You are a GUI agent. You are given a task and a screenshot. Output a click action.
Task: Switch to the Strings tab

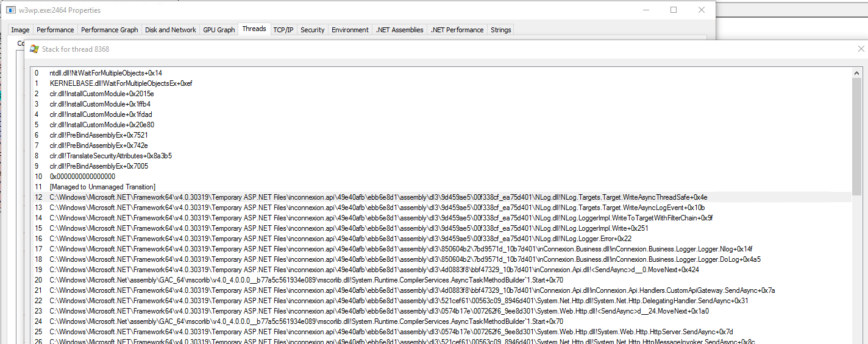[x=501, y=30]
